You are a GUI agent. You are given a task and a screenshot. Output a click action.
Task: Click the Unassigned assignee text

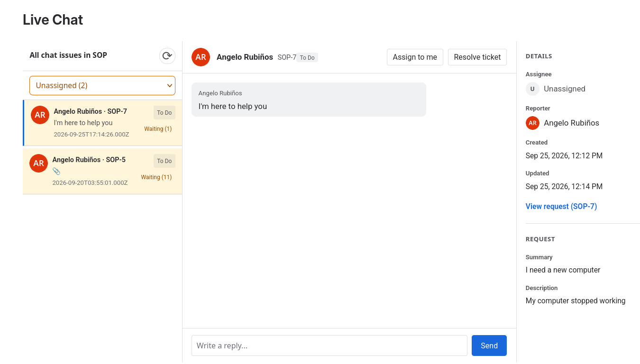tap(565, 89)
